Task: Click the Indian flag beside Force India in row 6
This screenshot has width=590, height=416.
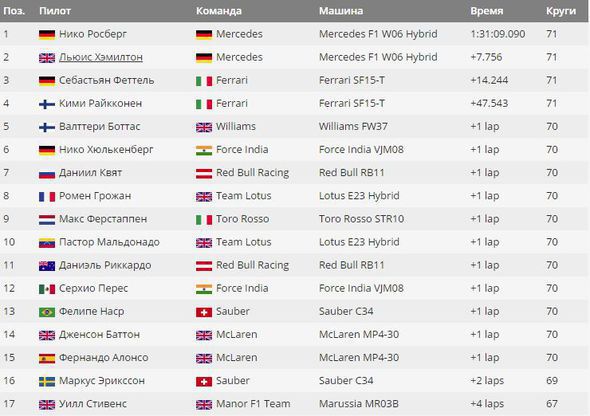Action: (204, 150)
